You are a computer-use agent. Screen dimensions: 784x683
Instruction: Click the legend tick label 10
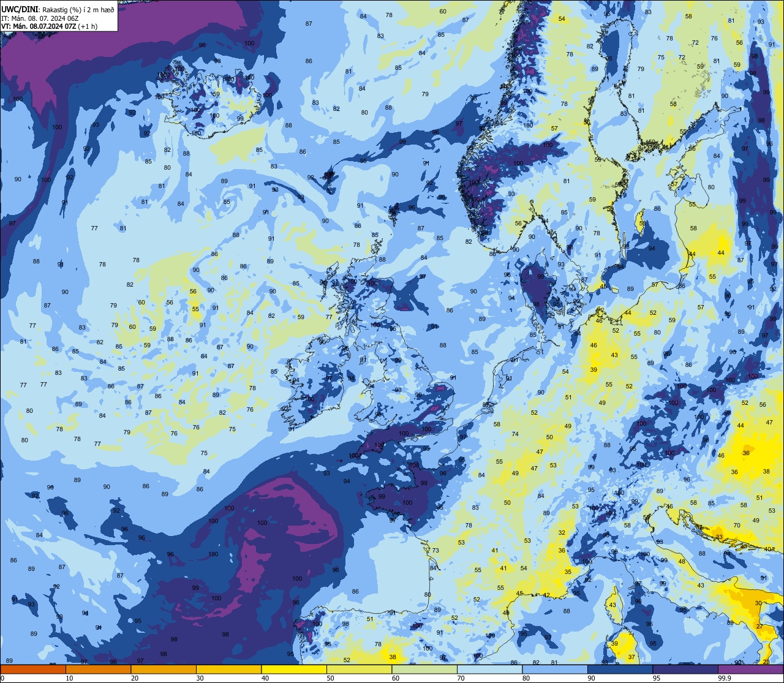69,678
